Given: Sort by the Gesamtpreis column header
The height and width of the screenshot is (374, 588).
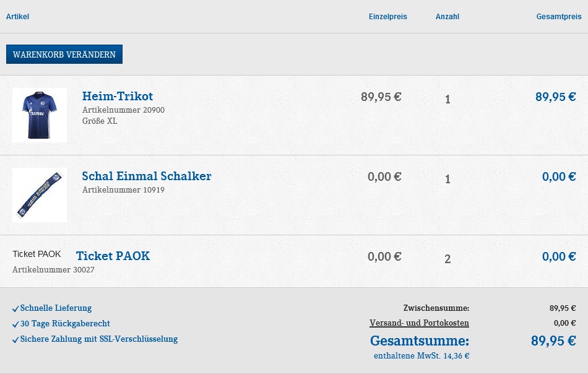Looking at the screenshot, I should 558,17.
